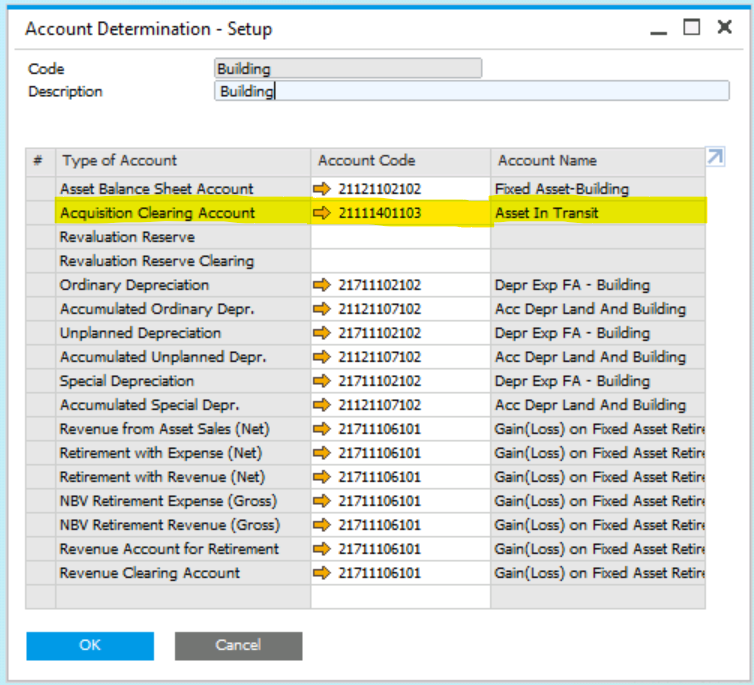Click account name in Accumulated Ordinary Depr. row
The width and height of the screenshot is (754, 685).
591,309
